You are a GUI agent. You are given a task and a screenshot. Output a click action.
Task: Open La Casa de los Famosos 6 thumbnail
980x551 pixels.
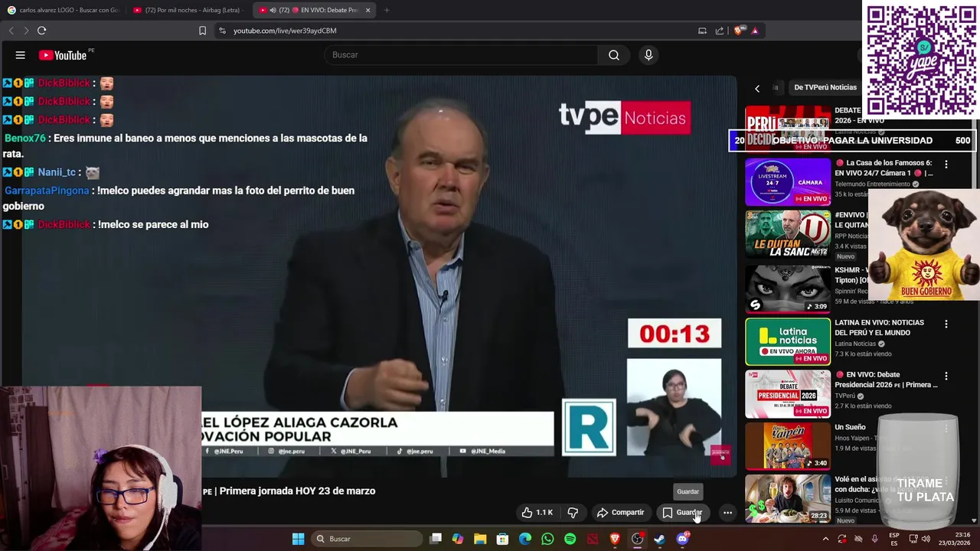coord(788,182)
